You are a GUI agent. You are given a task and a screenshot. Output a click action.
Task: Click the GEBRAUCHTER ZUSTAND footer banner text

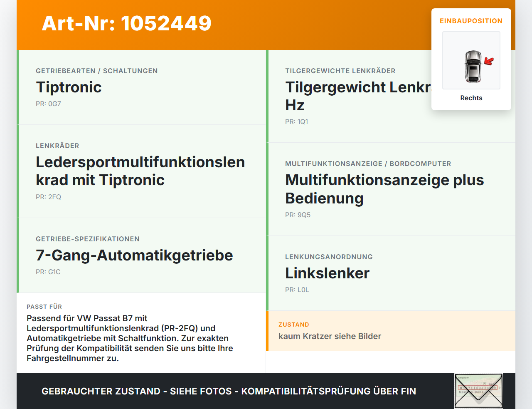229,391
